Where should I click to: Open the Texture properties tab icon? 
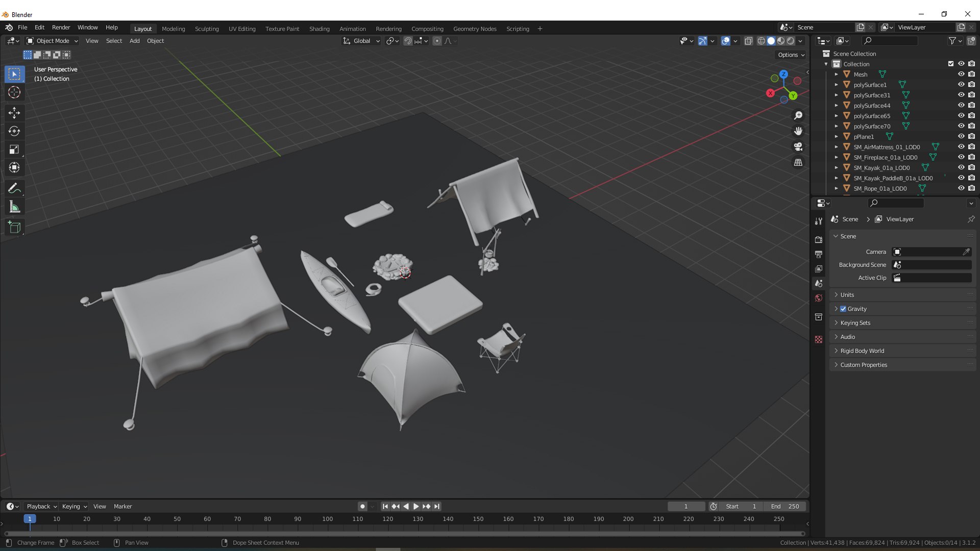click(819, 339)
